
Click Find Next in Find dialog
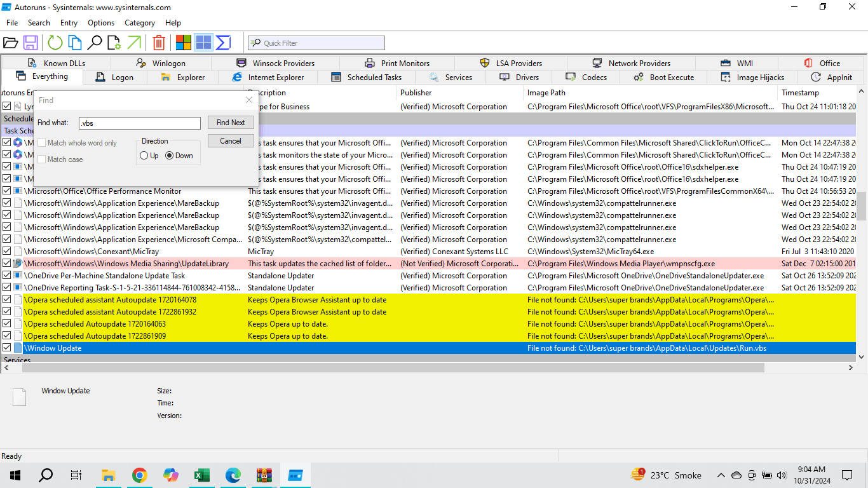point(231,123)
